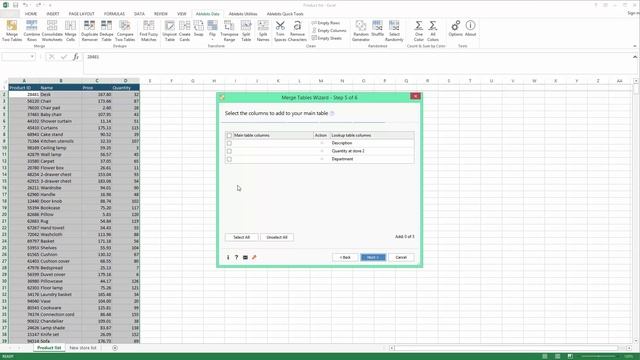
Task: Click the Merge Two Tables ribbon icon
Action: tap(12, 31)
